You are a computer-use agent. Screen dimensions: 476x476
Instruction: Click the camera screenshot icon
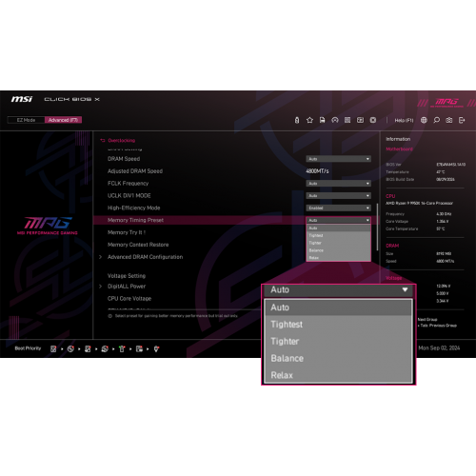pyautogui.click(x=449, y=120)
